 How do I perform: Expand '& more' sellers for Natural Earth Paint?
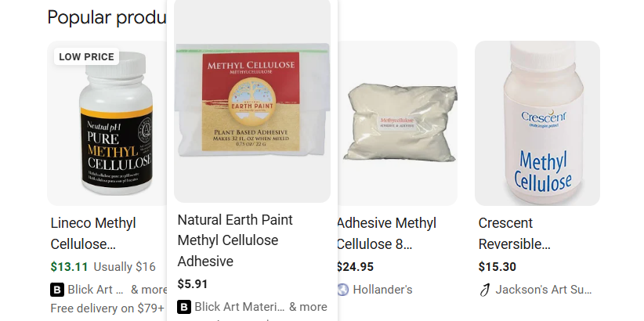pos(308,307)
